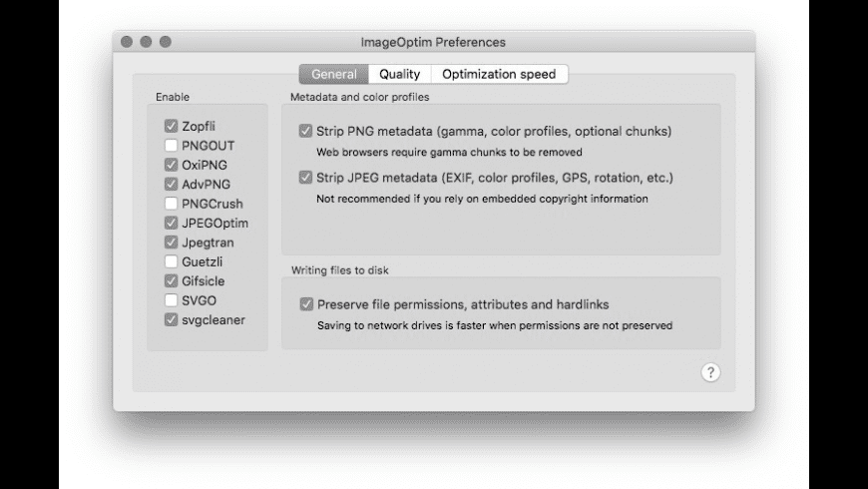Disable the svgcleaner checkbox
The height and width of the screenshot is (489, 868).
pos(172,320)
